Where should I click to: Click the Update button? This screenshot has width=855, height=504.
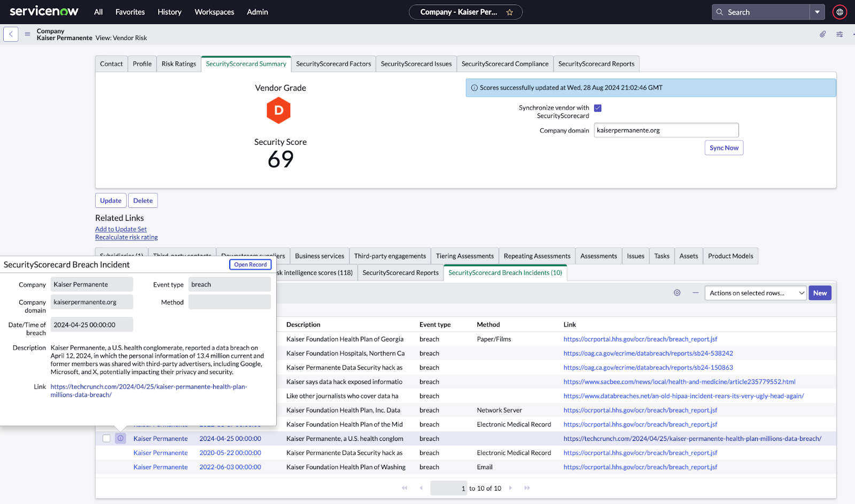(x=111, y=200)
